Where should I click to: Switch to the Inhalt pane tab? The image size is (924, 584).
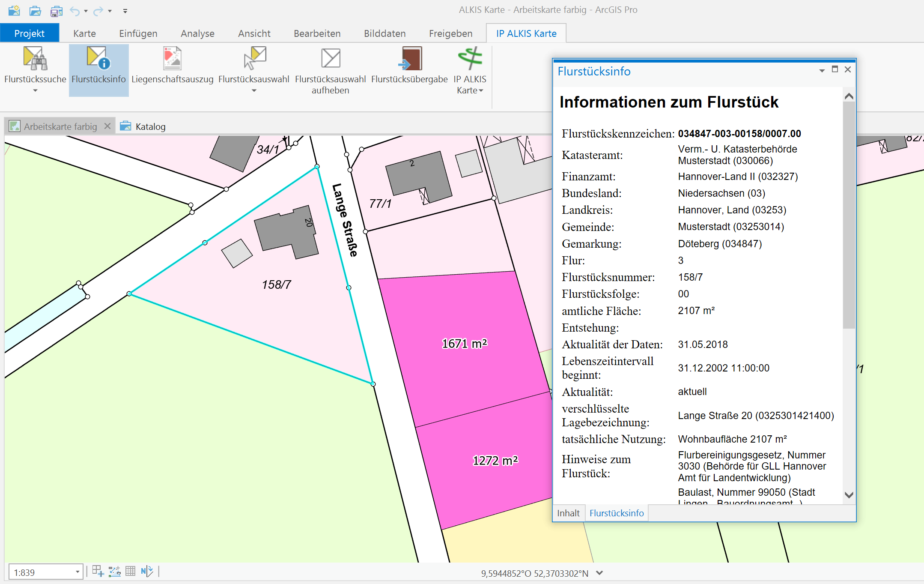(568, 513)
